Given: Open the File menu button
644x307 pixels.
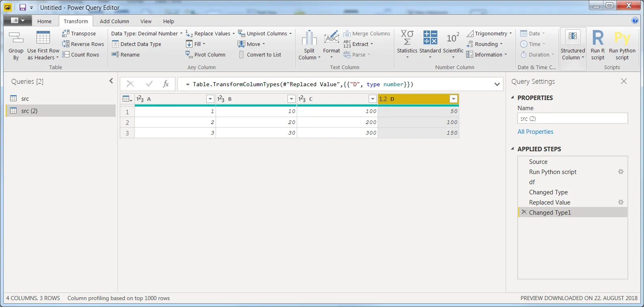Looking at the screenshot, I should click(17, 20).
